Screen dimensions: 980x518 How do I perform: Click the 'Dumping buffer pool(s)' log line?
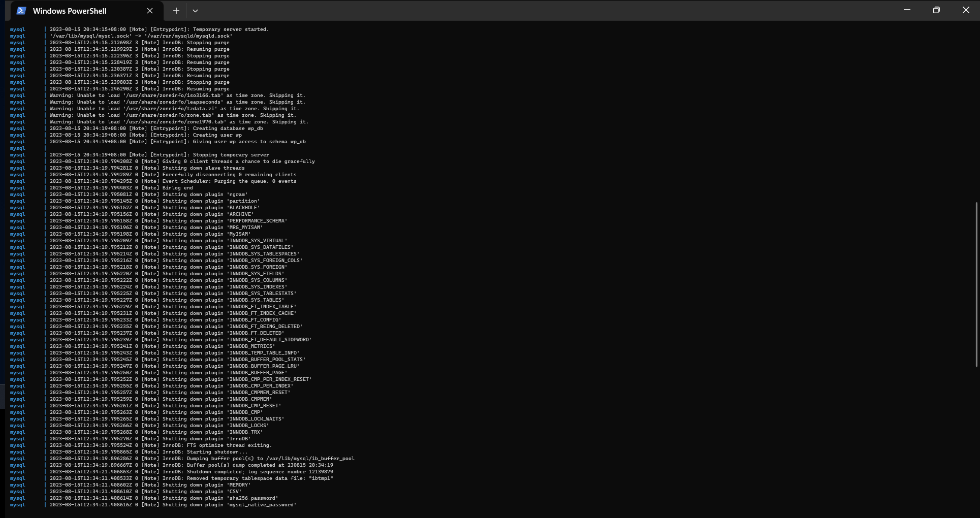coord(202,459)
